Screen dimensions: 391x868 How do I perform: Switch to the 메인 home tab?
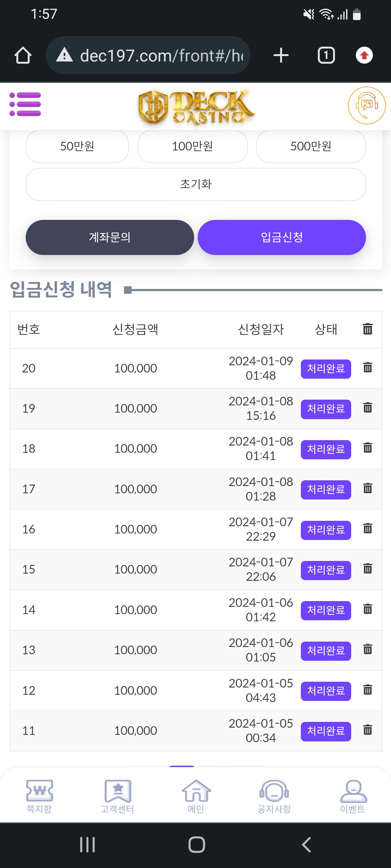click(x=196, y=796)
